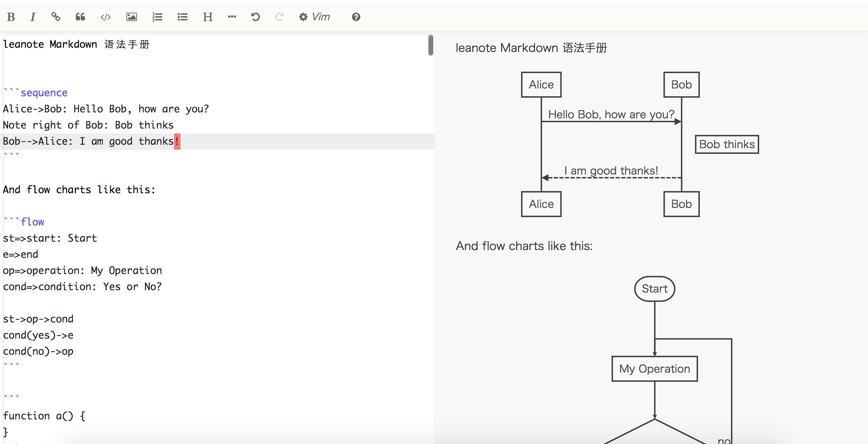The height and width of the screenshot is (444, 868).
Task: Create a bulleted list
Action: pyautogui.click(x=183, y=17)
